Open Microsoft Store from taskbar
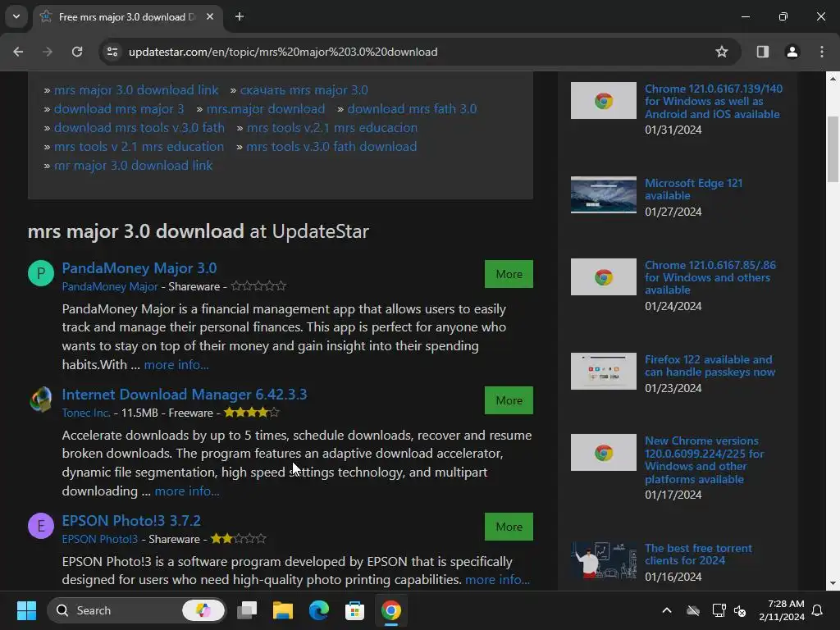This screenshot has width=840, height=630. click(x=354, y=610)
